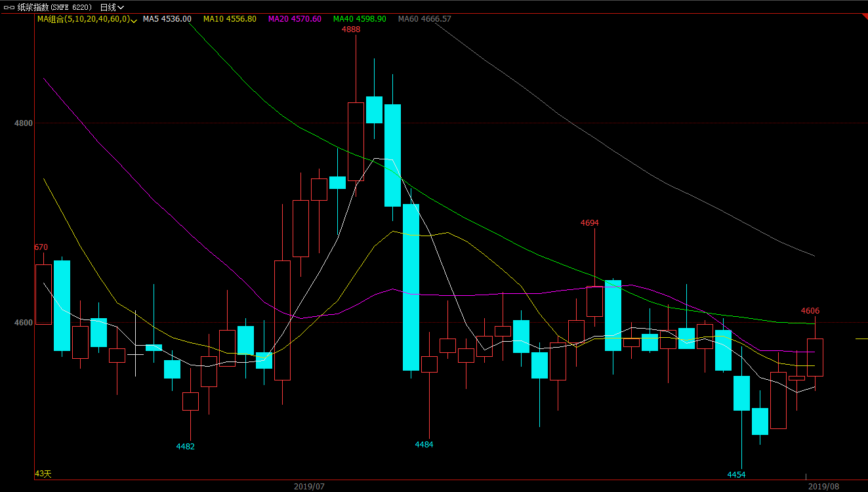Click the 4482 low price label
The width and height of the screenshot is (868, 492).
click(186, 447)
